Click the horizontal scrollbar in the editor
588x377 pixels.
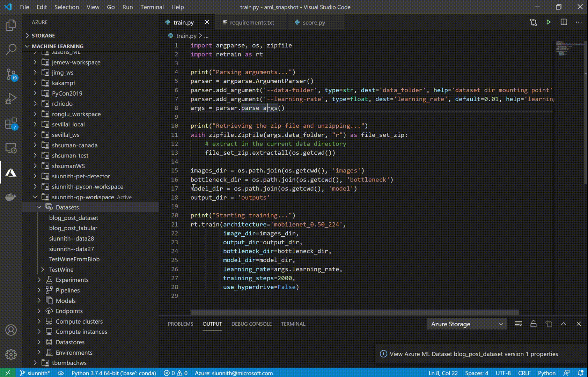(354, 312)
